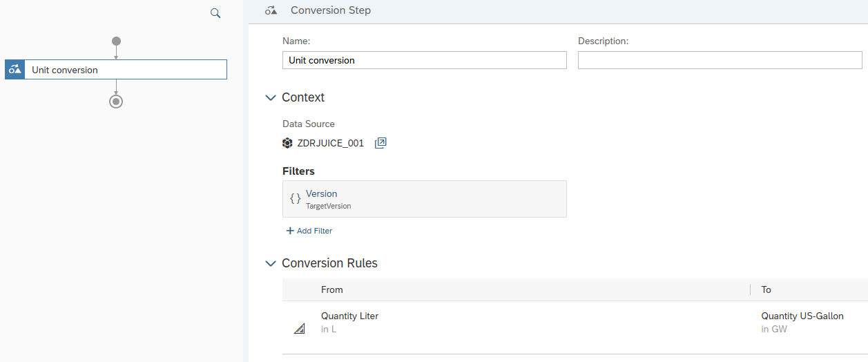This screenshot has width=868, height=362.
Task: Click the From column header
Action: [332, 289]
